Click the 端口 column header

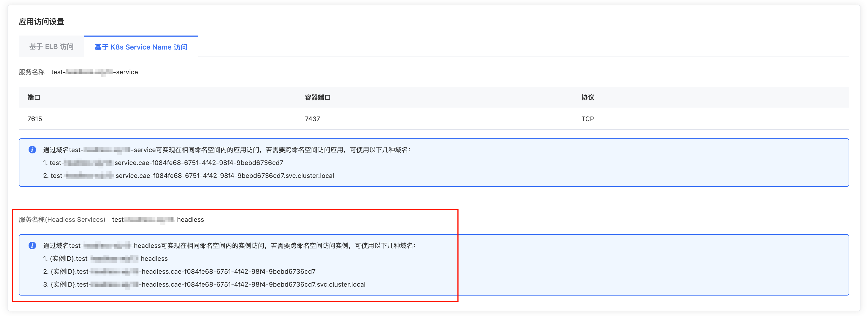(34, 97)
